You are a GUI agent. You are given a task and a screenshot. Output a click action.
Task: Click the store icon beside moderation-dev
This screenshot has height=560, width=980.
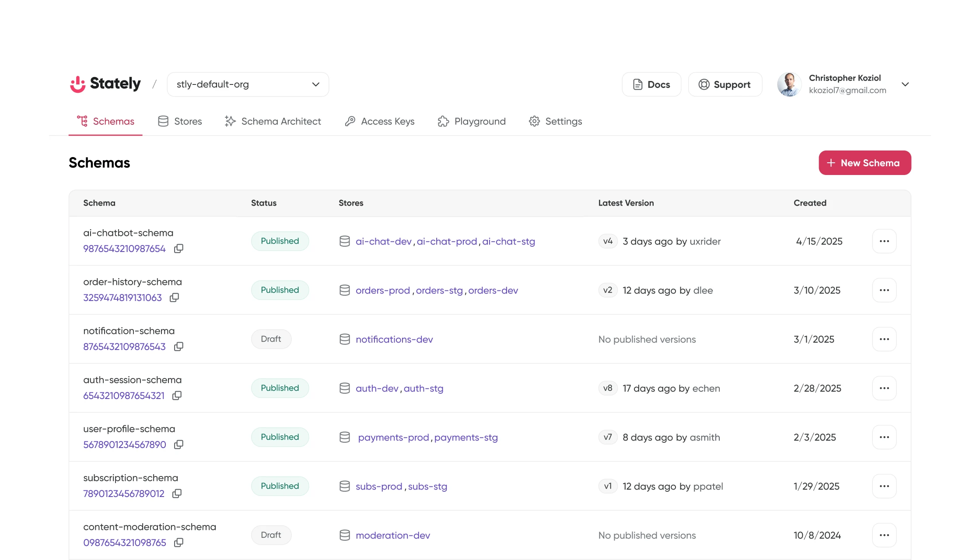click(x=345, y=535)
